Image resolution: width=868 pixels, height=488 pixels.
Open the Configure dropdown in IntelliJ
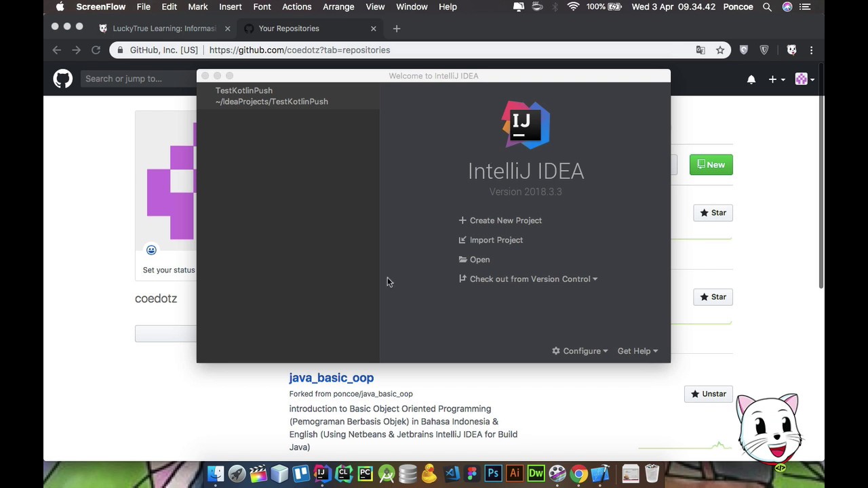(x=580, y=351)
